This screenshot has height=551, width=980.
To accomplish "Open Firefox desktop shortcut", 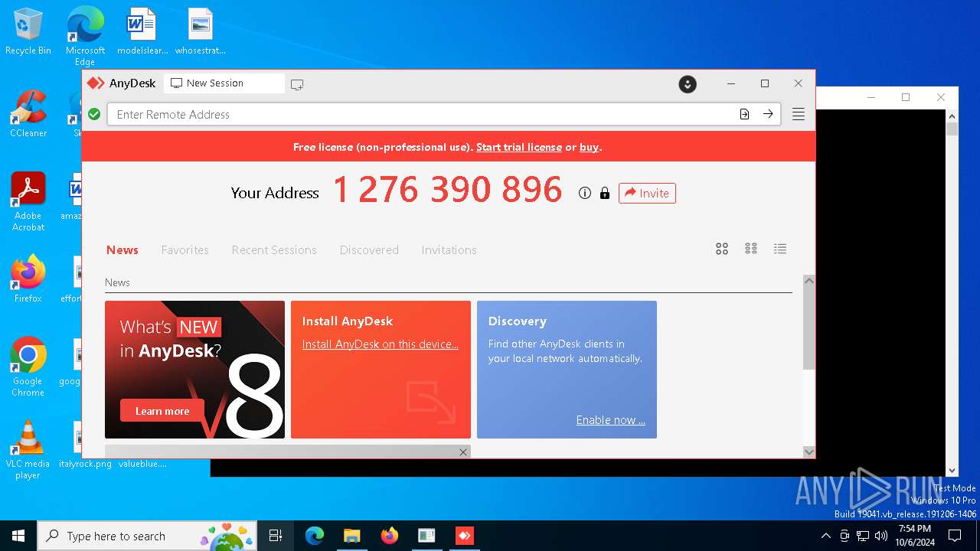I will coord(28,279).
